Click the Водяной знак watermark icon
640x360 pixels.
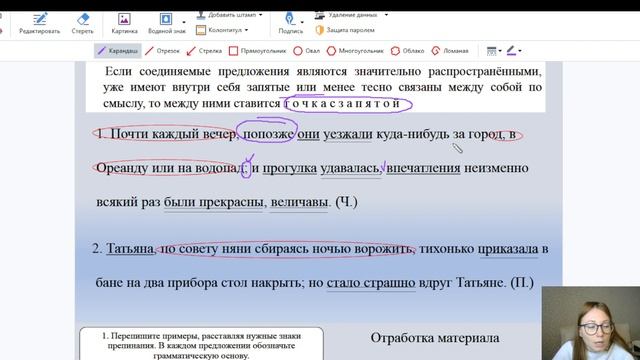click(166, 19)
